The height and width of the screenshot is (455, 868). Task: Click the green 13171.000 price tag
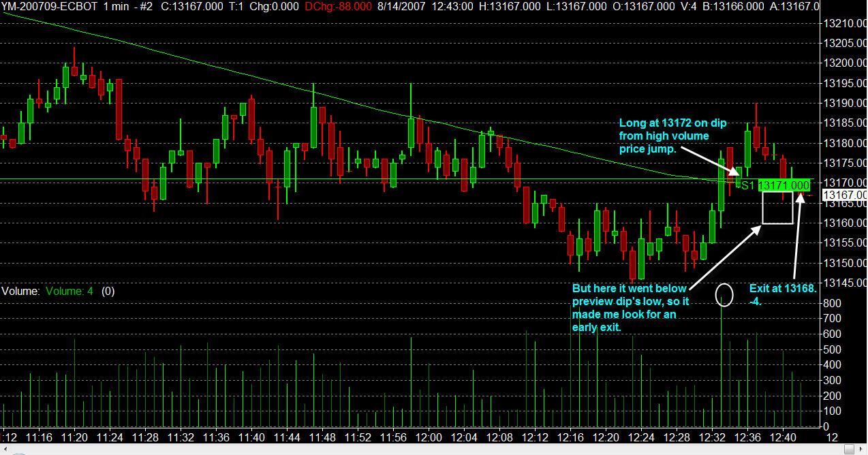784,185
